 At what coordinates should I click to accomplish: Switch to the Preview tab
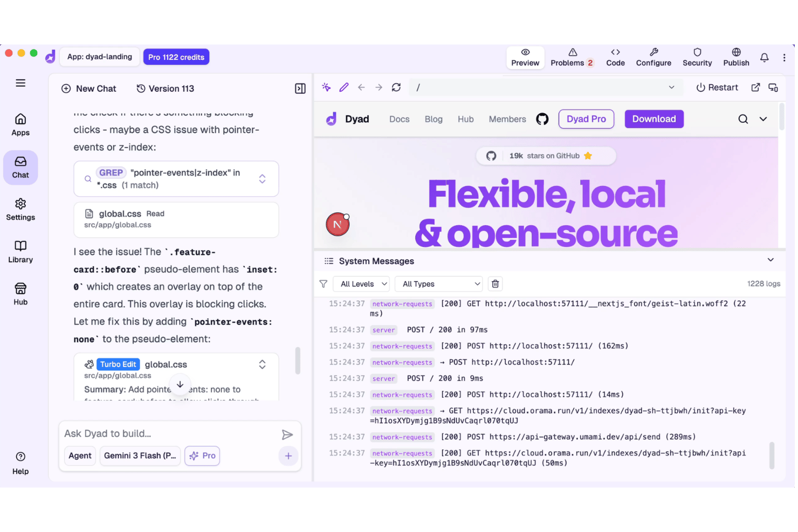[525, 57]
